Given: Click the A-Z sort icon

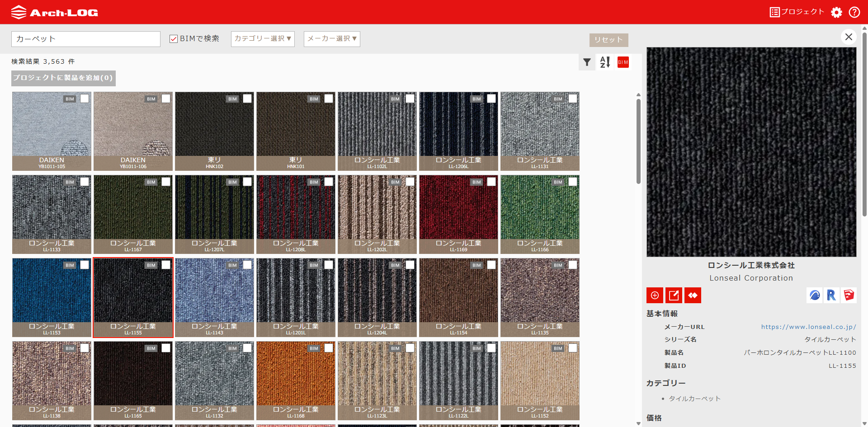Looking at the screenshot, I should (x=605, y=62).
